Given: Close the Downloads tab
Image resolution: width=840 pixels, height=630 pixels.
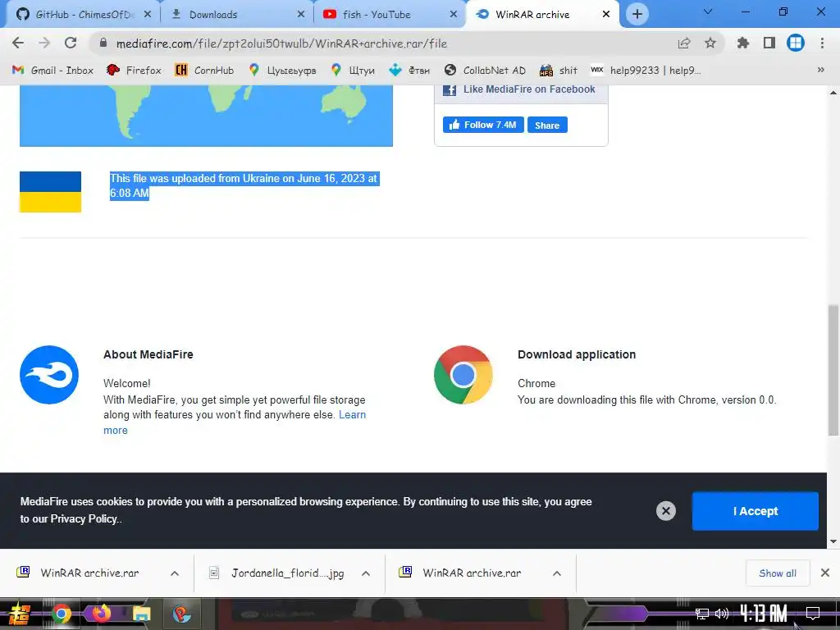Looking at the screenshot, I should tap(301, 14).
